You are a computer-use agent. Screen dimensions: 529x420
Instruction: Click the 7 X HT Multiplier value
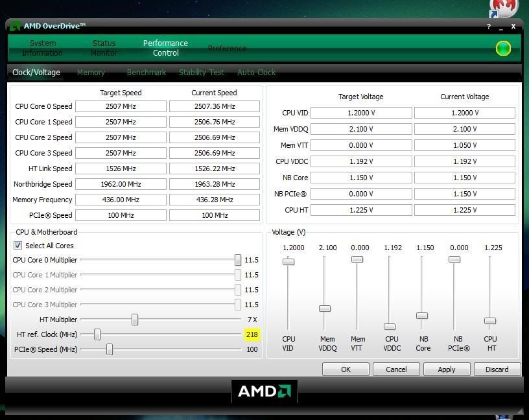(x=252, y=320)
